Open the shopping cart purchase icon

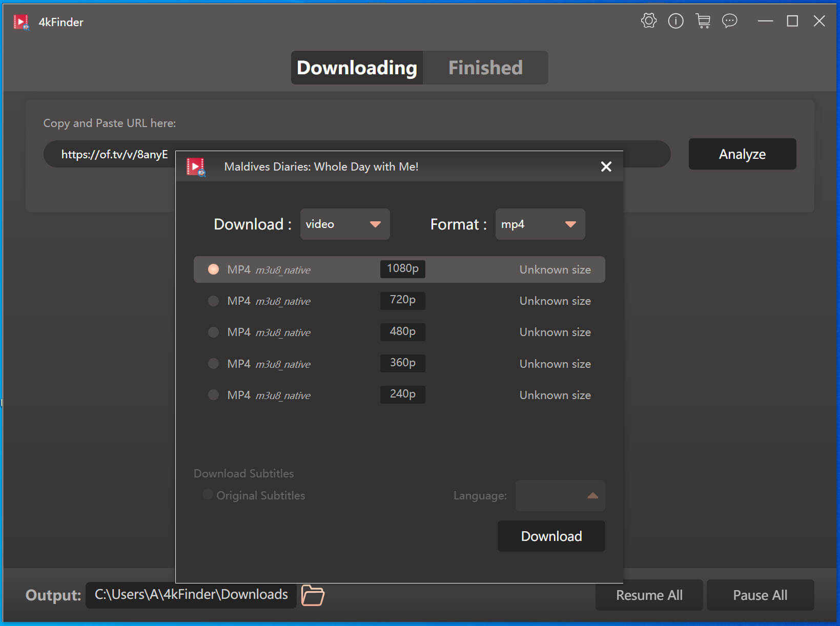coord(703,21)
